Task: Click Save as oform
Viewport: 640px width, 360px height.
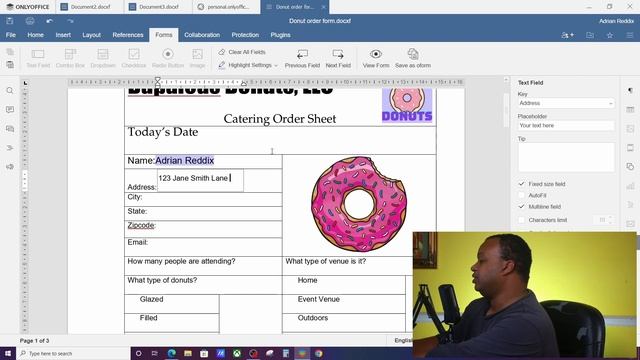Action: click(x=413, y=58)
